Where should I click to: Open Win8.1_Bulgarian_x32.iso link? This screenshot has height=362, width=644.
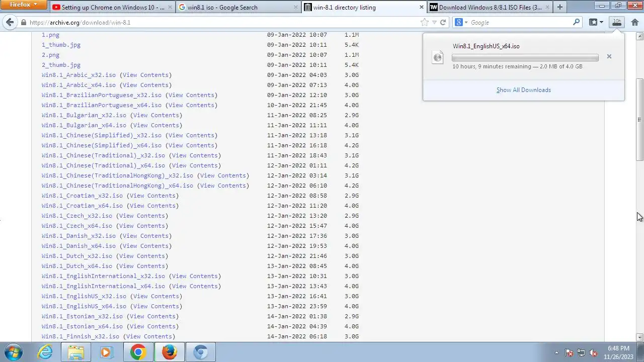[84, 115]
